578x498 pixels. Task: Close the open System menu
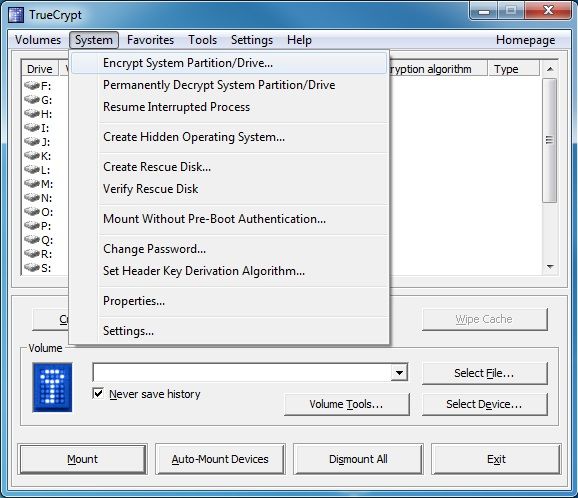click(94, 40)
